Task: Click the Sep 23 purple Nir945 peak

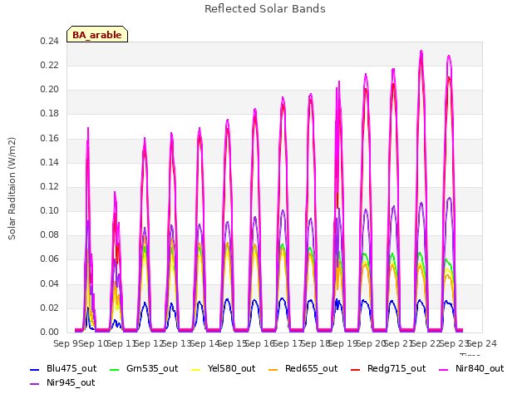Action: [x=449, y=198]
